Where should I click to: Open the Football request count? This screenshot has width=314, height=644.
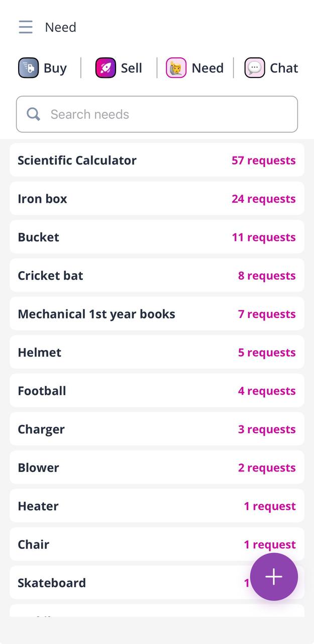[267, 390]
